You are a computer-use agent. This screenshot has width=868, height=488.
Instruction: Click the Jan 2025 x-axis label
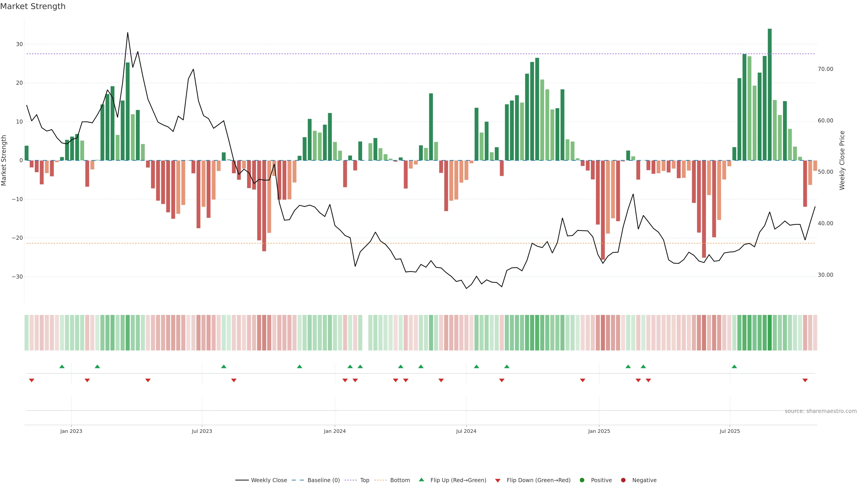pos(599,431)
